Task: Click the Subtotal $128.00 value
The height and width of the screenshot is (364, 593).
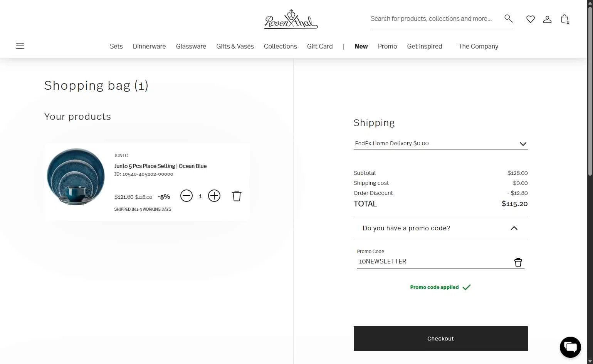Action: 517,173
